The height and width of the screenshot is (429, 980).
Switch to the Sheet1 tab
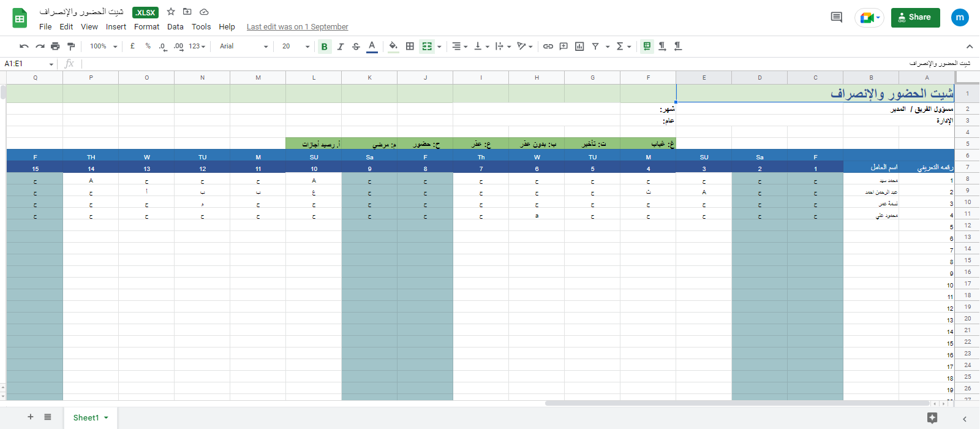pos(86,417)
